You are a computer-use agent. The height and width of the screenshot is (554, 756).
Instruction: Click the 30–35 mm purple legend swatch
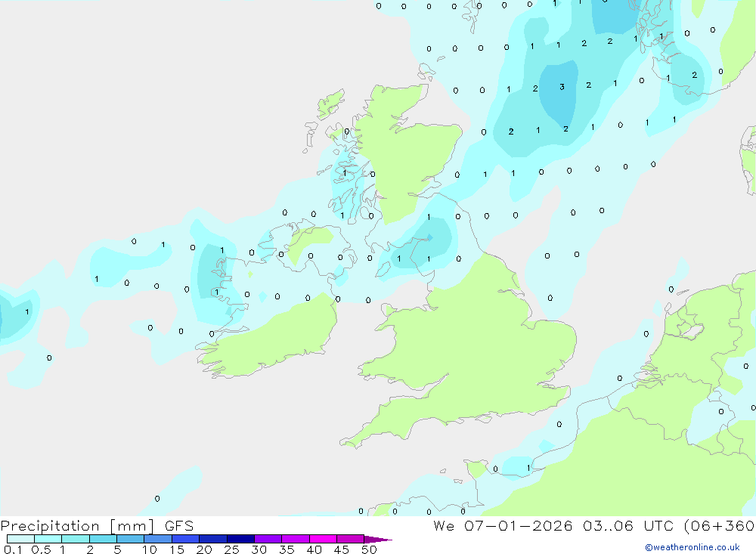[x=268, y=539]
